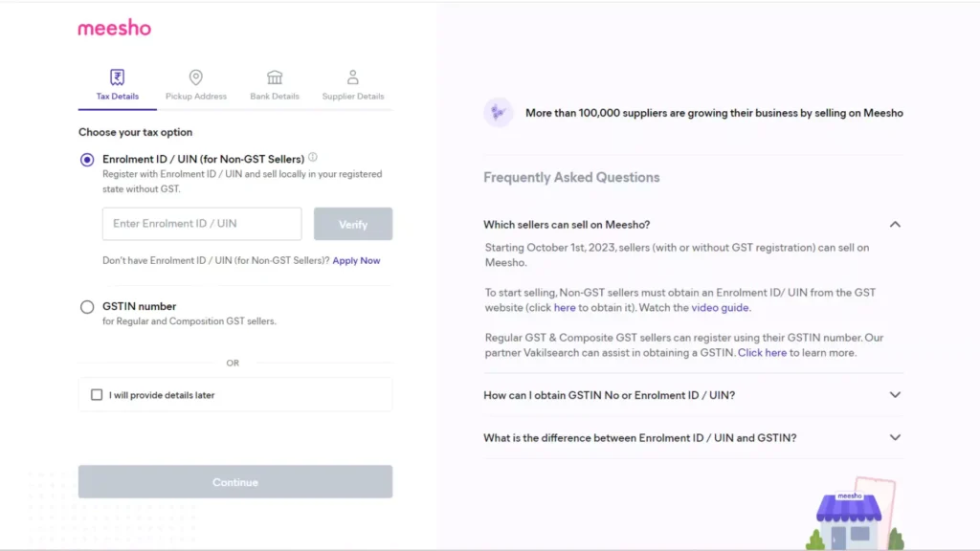980x551 pixels.
Task: Choose the GSTIN number radio option
Action: [87, 307]
